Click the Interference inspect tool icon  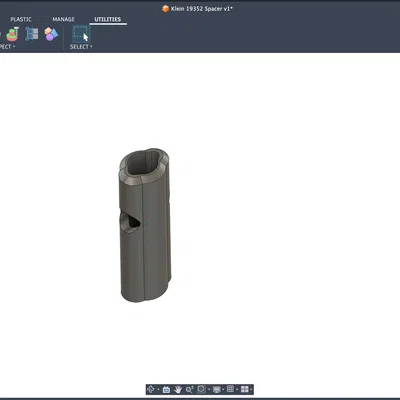pos(13,34)
